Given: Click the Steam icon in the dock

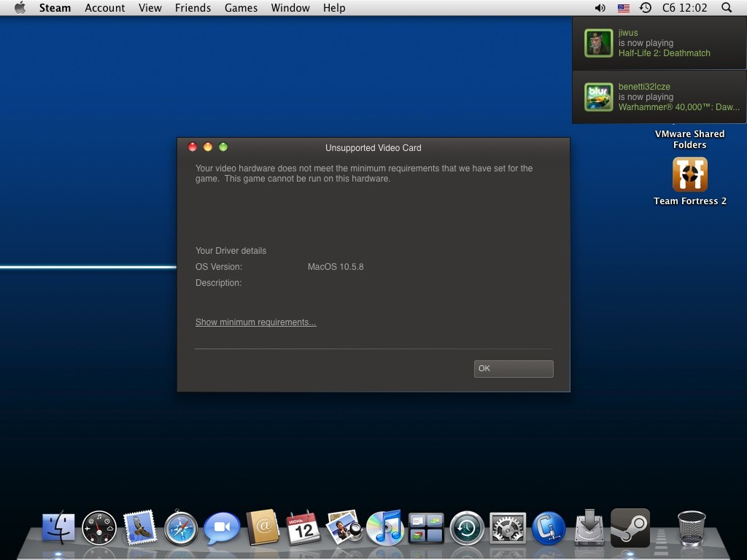Looking at the screenshot, I should point(630,527).
